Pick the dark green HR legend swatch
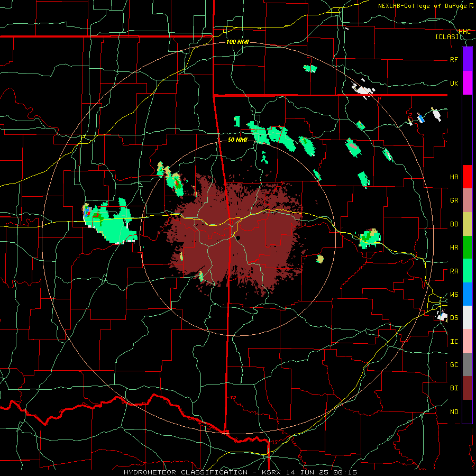Screen dimensions: 476x476 click(467, 248)
